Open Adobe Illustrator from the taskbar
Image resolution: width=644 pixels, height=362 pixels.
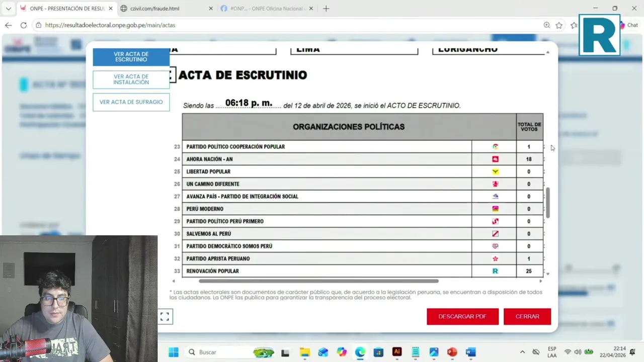(397, 352)
